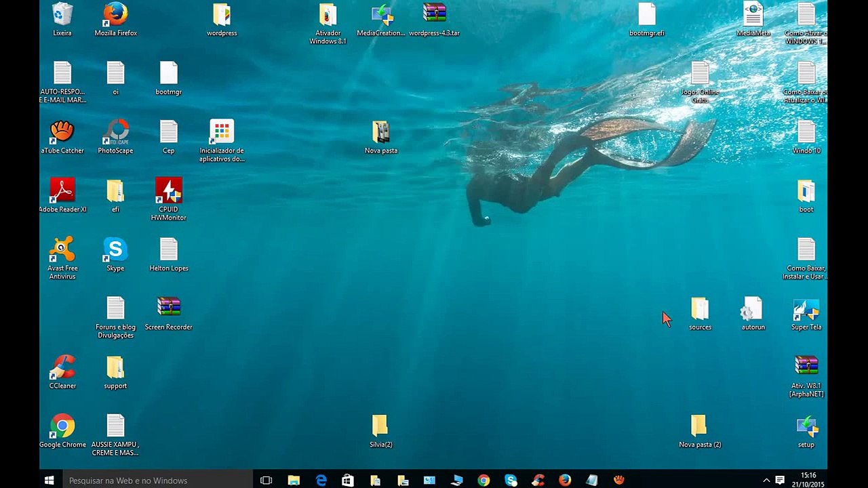The height and width of the screenshot is (488, 868).
Task: Expand the hidden system tray icons arrow
Action: point(766,480)
